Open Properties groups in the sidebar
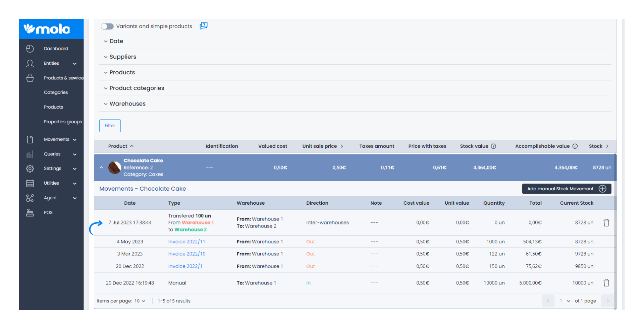644x329 pixels. (63, 122)
